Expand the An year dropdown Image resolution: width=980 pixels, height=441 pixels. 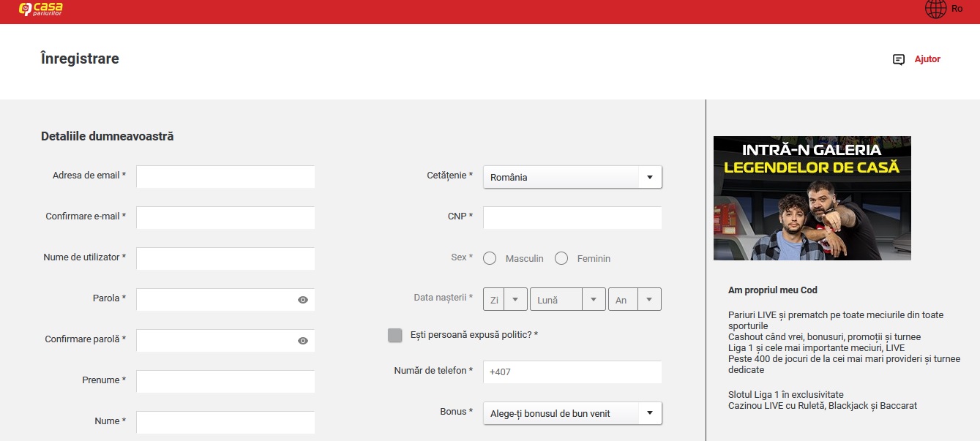pos(635,300)
